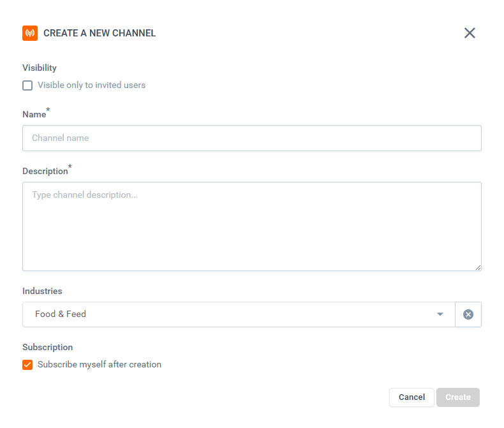
Task: Click the 'Visible only to invited users' label
Action: [91, 85]
